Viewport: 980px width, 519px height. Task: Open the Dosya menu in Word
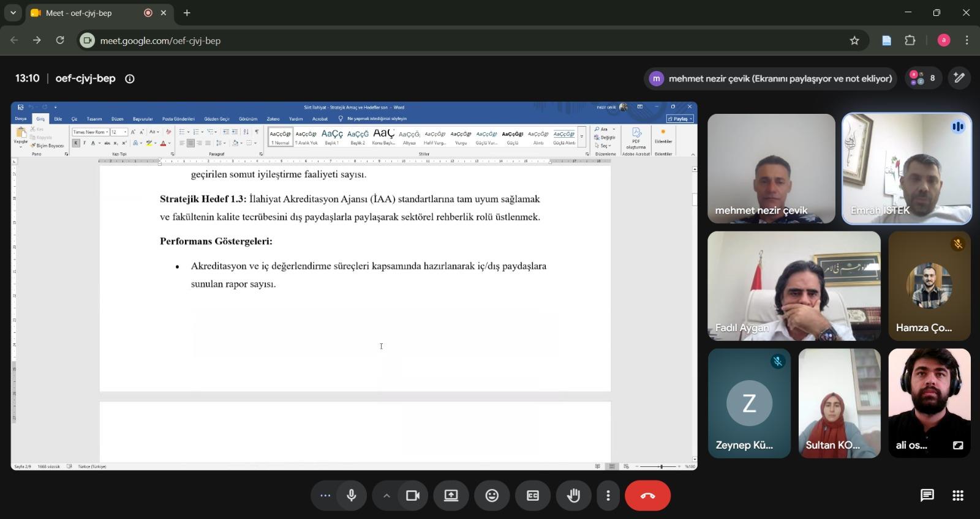pos(21,119)
